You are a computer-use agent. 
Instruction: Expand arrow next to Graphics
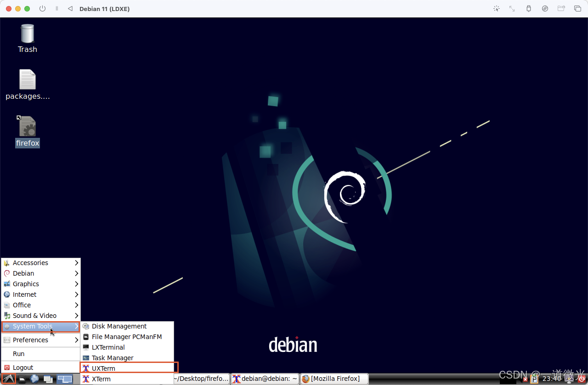point(77,284)
